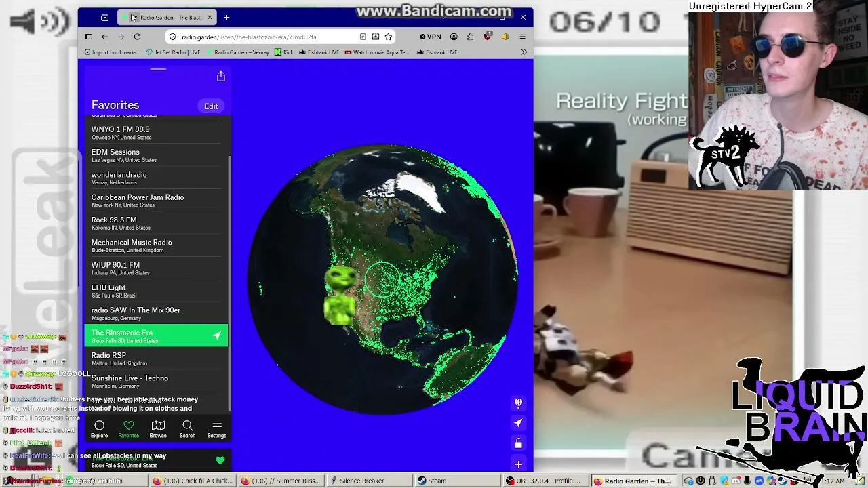This screenshot has height=488, width=868.
Task: Select Mechanical Music Radio station
Action: point(156,245)
